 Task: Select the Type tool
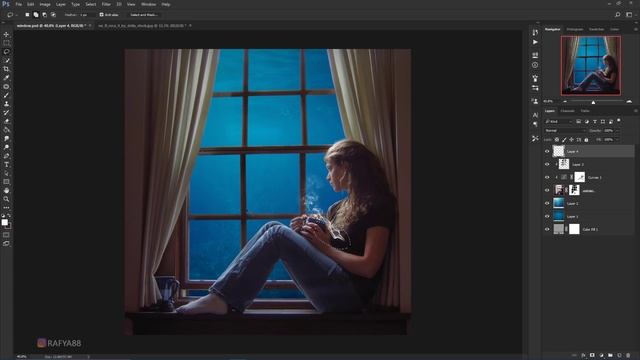tap(6, 164)
